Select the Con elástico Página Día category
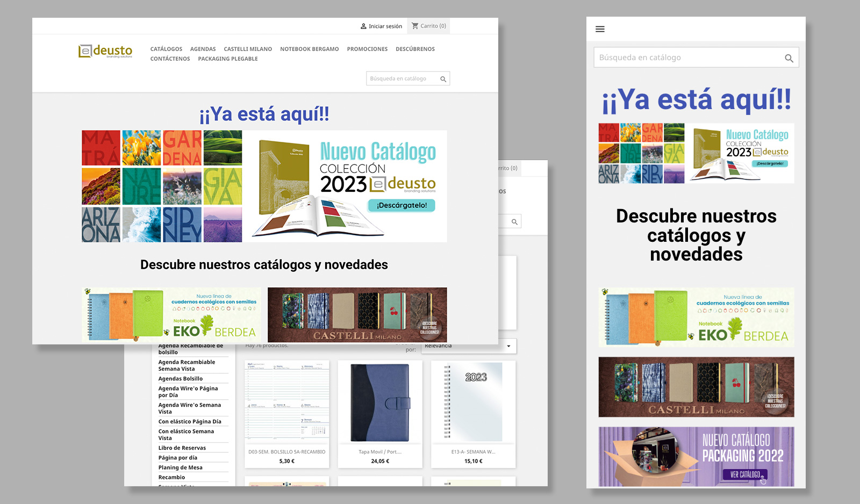860x504 pixels. click(190, 422)
